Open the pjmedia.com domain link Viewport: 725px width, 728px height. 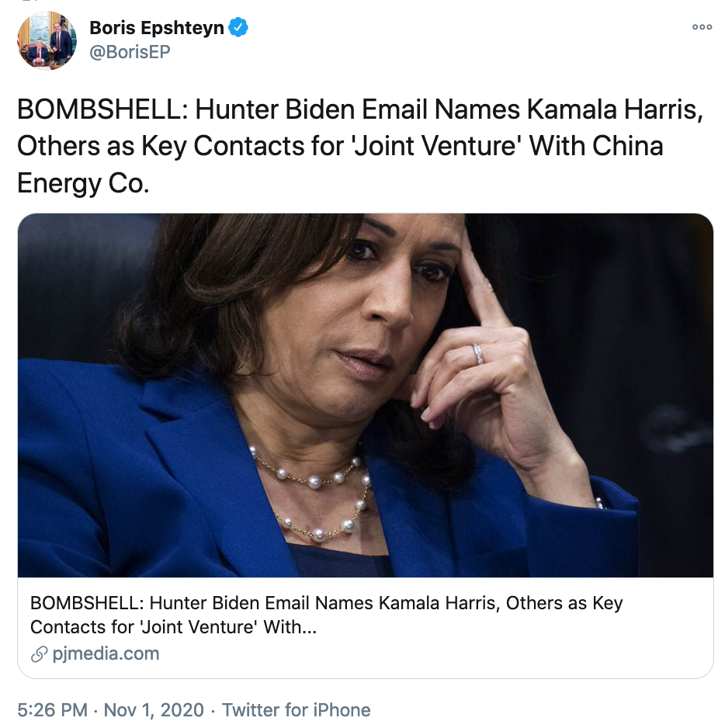pyautogui.click(x=106, y=653)
